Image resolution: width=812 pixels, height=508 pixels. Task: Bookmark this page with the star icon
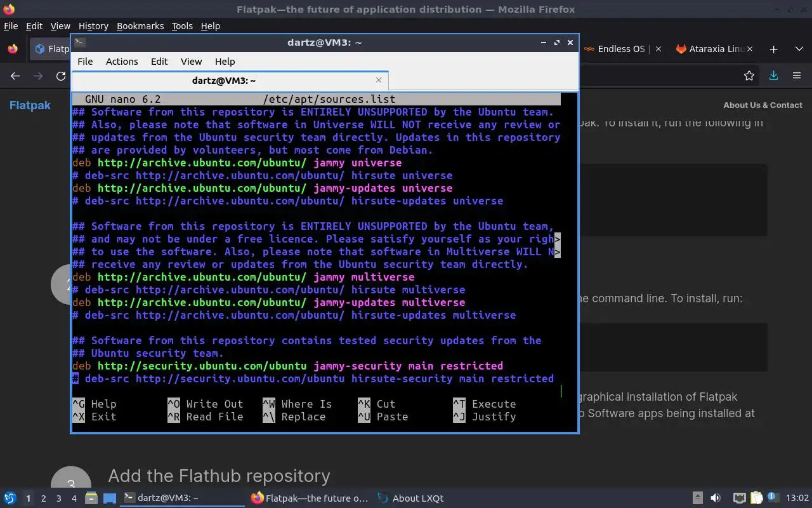click(x=749, y=76)
